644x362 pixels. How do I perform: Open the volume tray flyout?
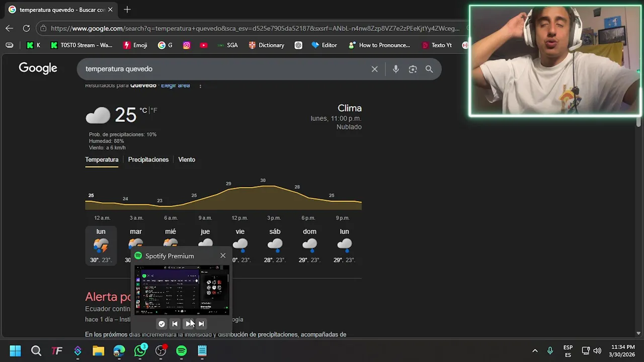click(597, 350)
